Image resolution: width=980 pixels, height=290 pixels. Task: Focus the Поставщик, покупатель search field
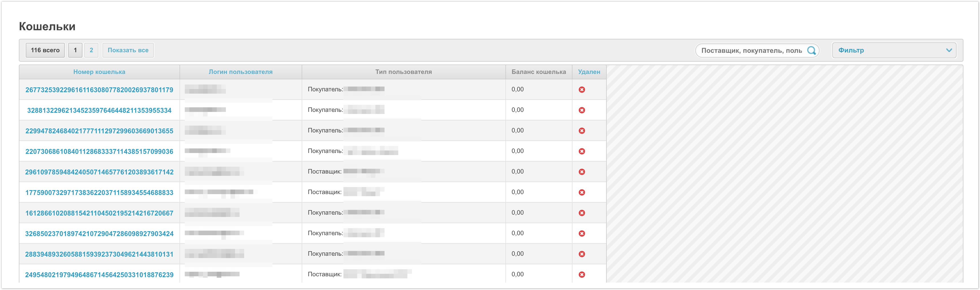click(751, 50)
